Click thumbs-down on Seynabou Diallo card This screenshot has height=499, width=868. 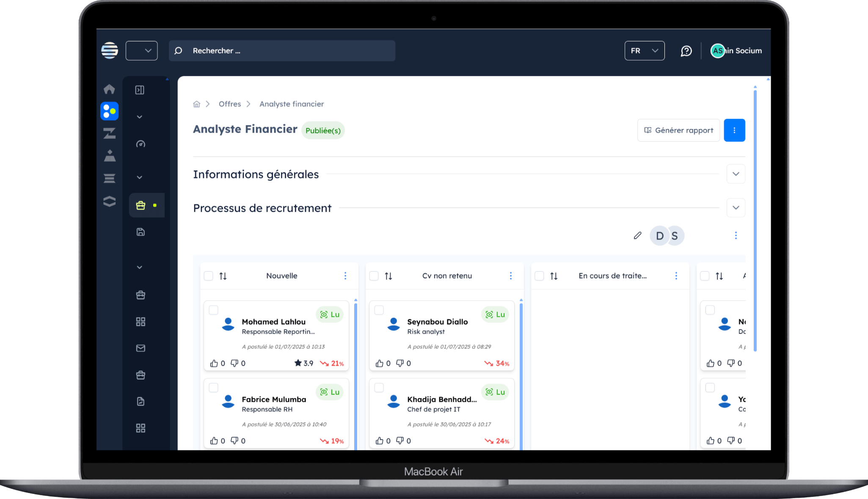pyautogui.click(x=400, y=363)
